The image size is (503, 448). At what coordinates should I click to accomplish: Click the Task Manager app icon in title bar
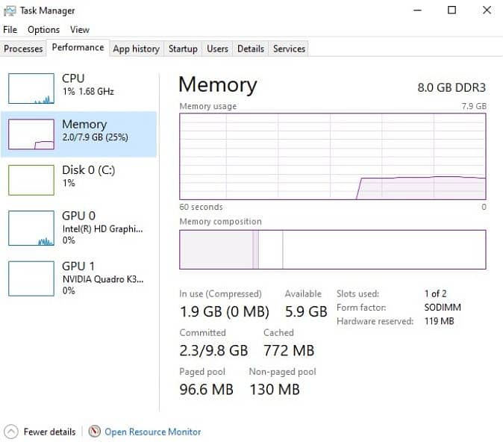[10, 10]
